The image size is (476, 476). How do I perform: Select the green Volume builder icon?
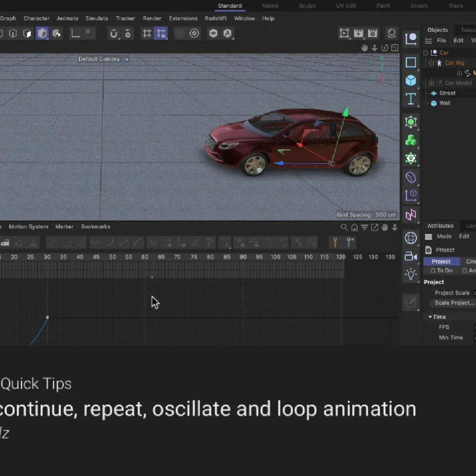[x=411, y=140]
